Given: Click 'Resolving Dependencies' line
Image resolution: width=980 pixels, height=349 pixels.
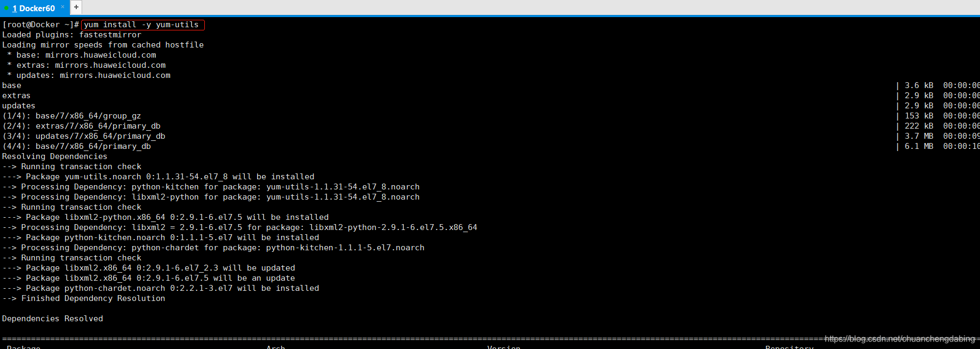Looking at the screenshot, I should point(54,156).
